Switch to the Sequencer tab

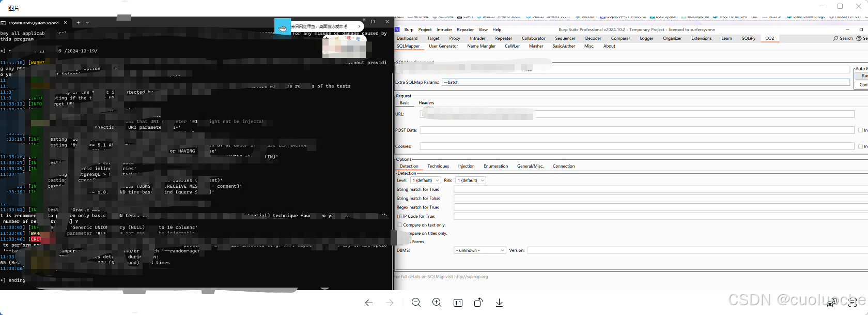click(x=565, y=38)
